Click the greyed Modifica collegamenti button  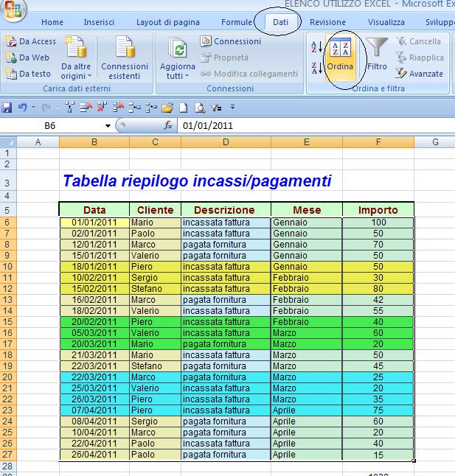point(249,74)
